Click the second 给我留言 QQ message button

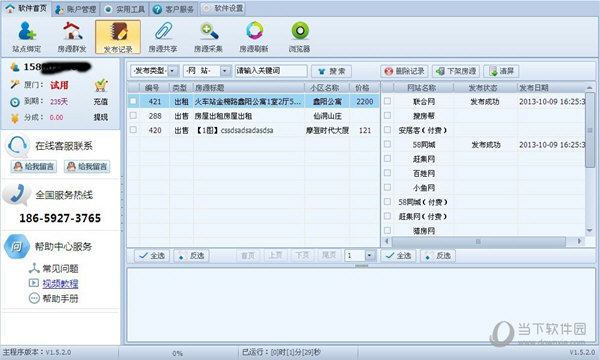(x=87, y=166)
